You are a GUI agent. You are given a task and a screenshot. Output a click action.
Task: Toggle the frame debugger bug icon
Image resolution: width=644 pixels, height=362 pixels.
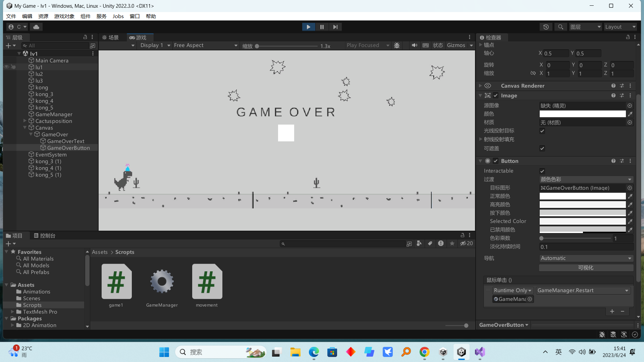click(x=397, y=45)
